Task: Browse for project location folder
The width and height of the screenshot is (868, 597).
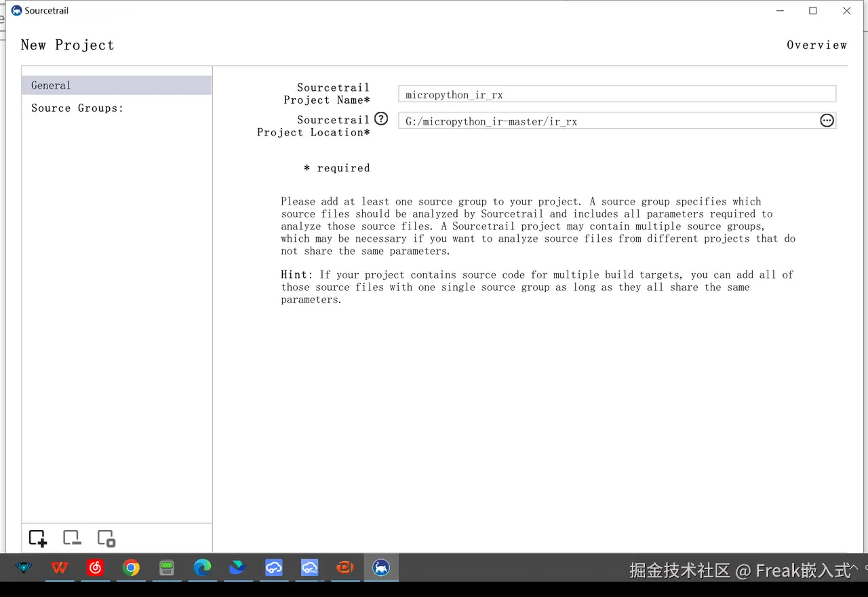Action: (827, 121)
